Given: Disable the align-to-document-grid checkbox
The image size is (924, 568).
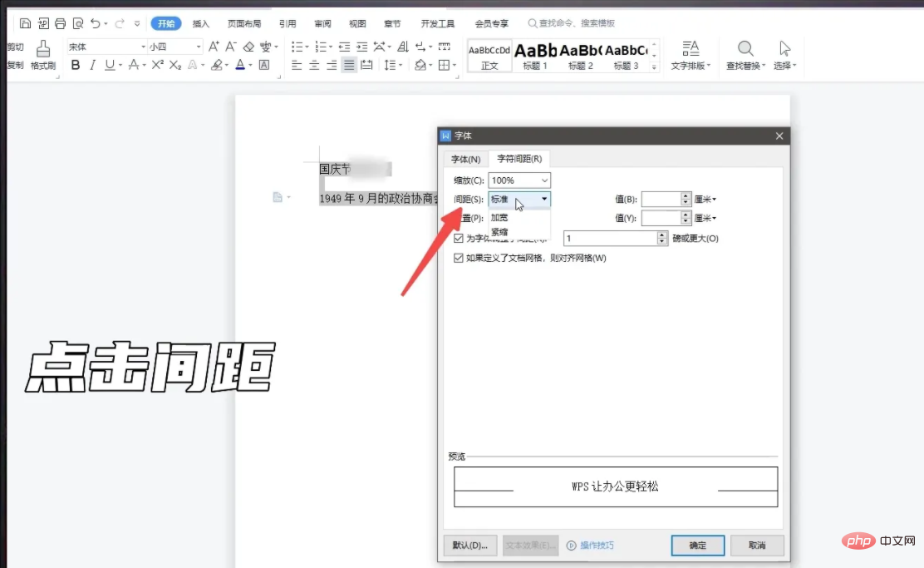Looking at the screenshot, I should point(460,258).
